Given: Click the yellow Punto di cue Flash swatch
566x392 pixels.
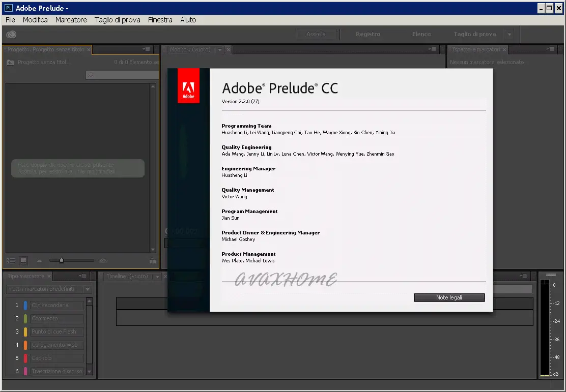Looking at the screenshot, I should (25, 332).
